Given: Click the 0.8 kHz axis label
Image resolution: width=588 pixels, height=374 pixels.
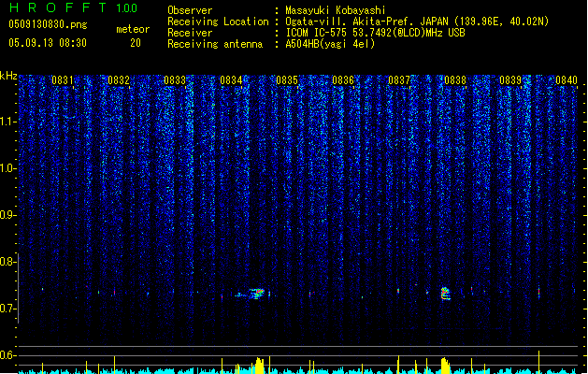Looking at the screenshot, I should (x=8, y=262).
